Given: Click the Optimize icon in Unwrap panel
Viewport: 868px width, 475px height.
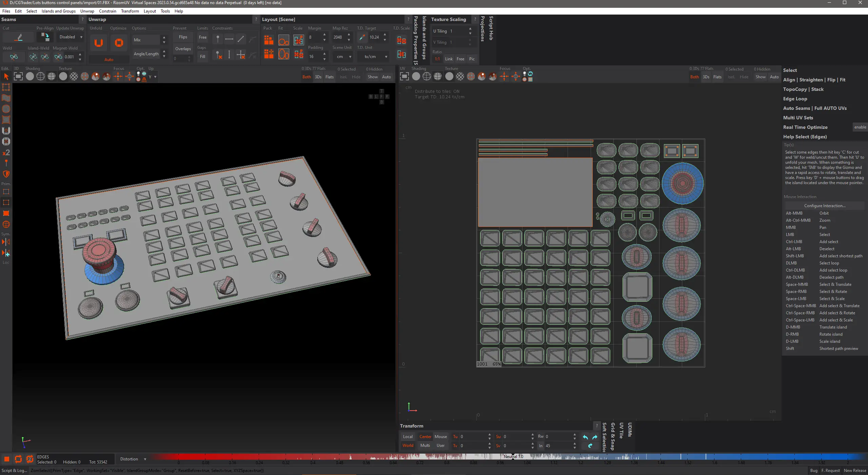Looking at the screenshot, I should click(119, 43).
